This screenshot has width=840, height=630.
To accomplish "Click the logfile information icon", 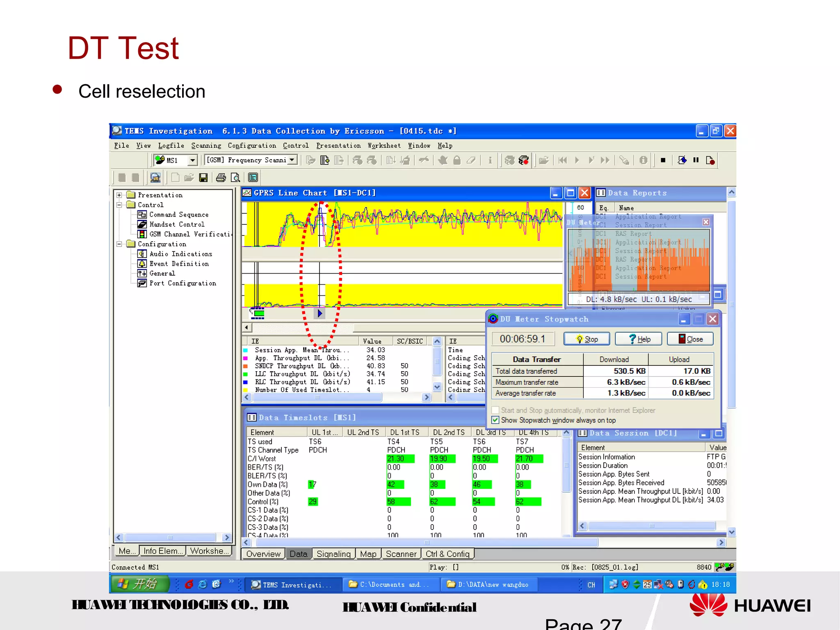I will 644,160.
